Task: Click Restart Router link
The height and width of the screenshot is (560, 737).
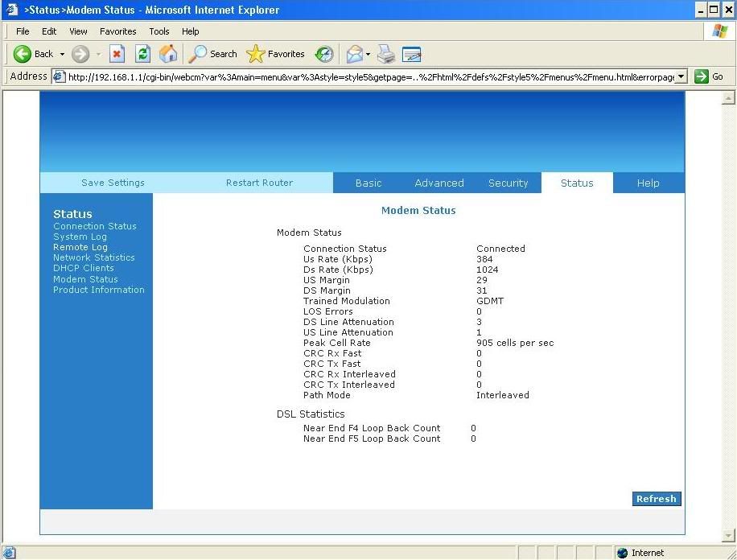Action: (x=259, y=183)
